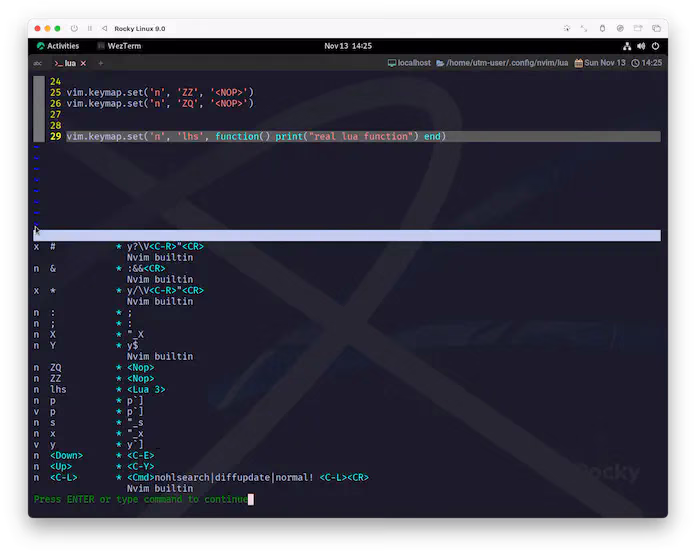Open the UTM shared folder icon
This screenshot has width=696, height=555.
coord(638,28)
